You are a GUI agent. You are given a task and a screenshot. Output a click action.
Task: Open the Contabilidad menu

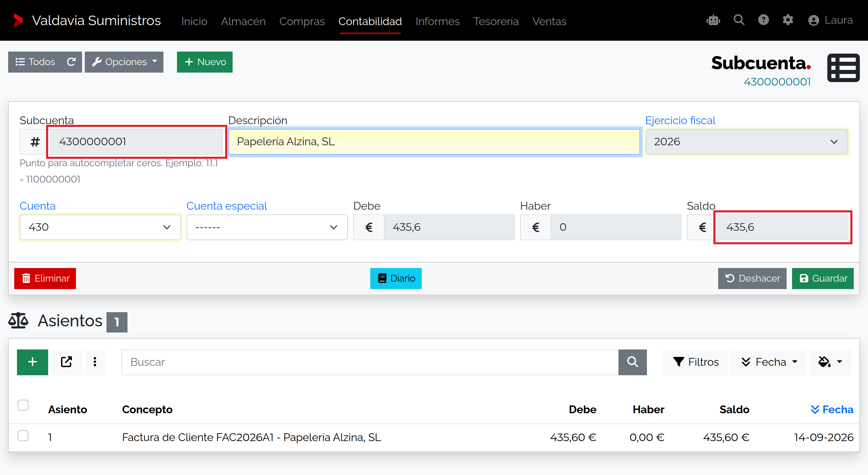click(370, 21)
